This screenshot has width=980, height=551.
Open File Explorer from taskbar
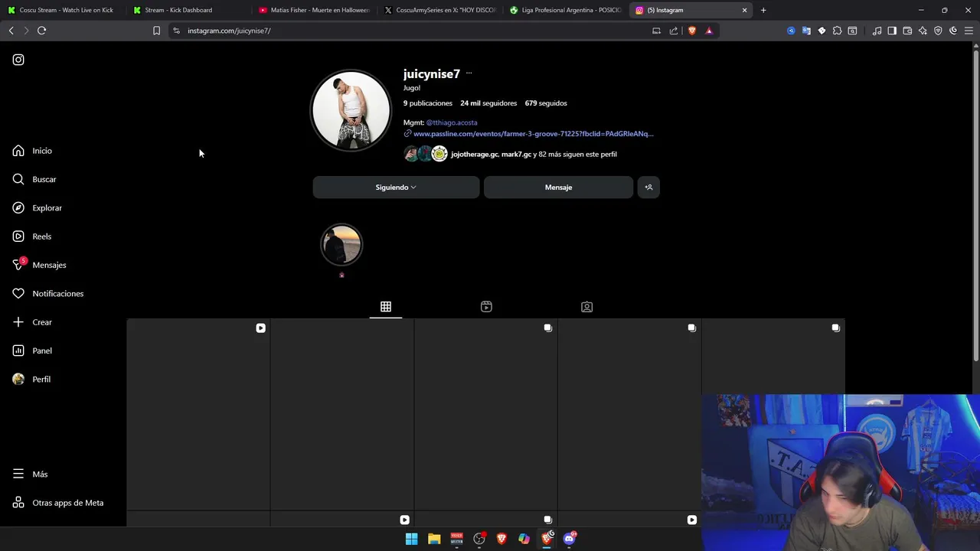click(x=434, y=539)
